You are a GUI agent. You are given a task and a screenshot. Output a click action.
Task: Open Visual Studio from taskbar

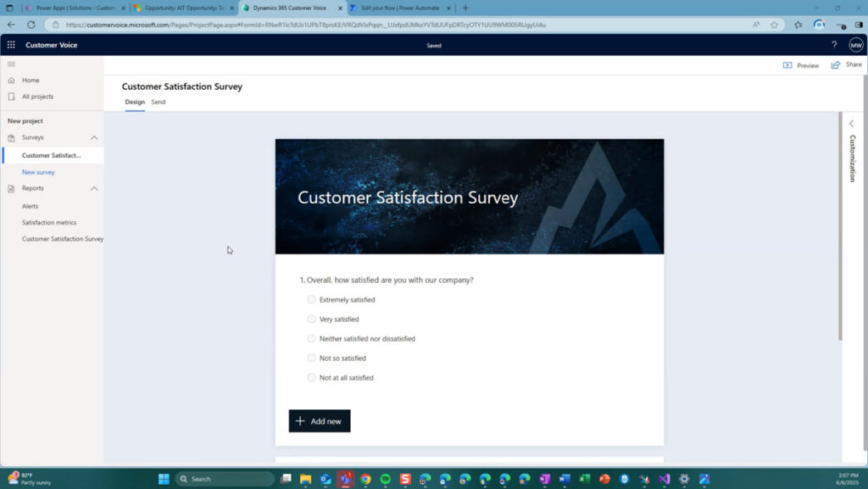coord(665,479)
